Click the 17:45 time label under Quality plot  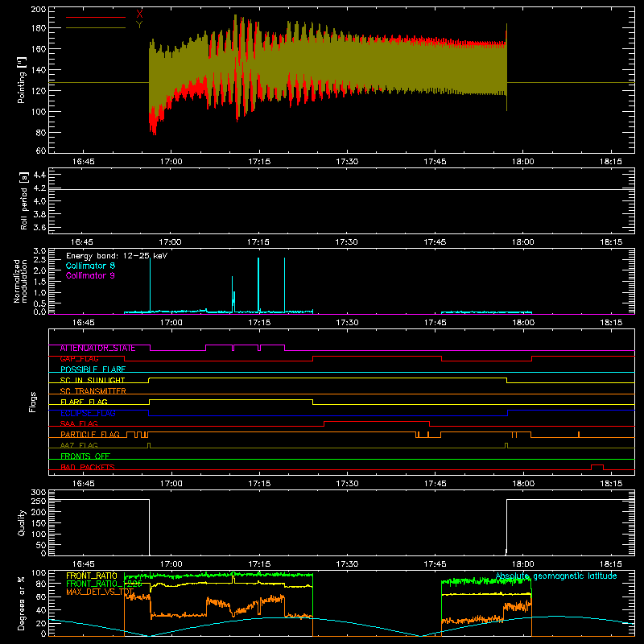(436, 564)
